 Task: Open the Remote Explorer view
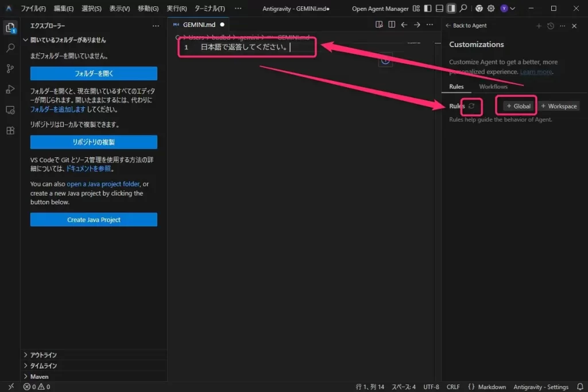pos(10,110)
